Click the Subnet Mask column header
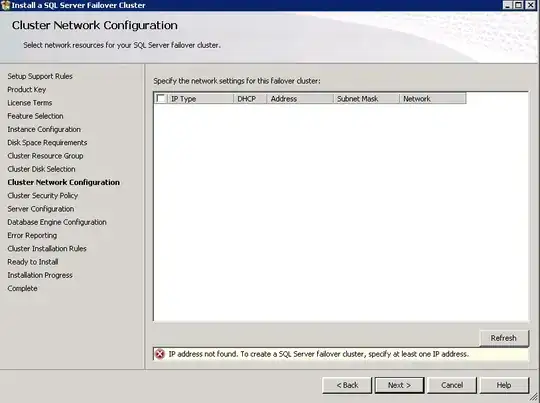The width and height of the screenshot is (540, 403). (366, 99)
